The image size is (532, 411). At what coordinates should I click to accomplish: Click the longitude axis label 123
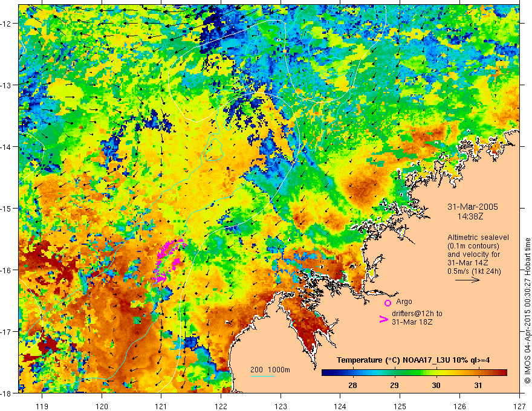281,406
